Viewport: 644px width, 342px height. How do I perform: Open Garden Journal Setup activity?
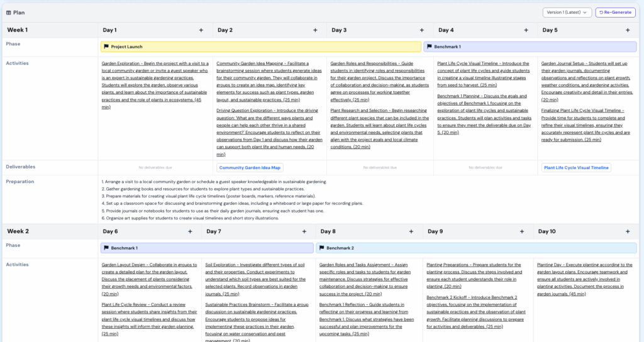(x=587, y=81)
